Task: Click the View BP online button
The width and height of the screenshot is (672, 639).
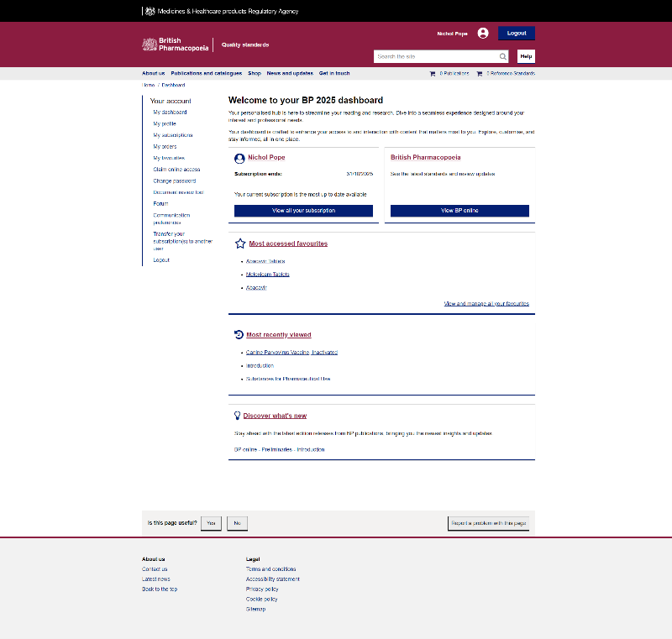Action: (459, 211)
